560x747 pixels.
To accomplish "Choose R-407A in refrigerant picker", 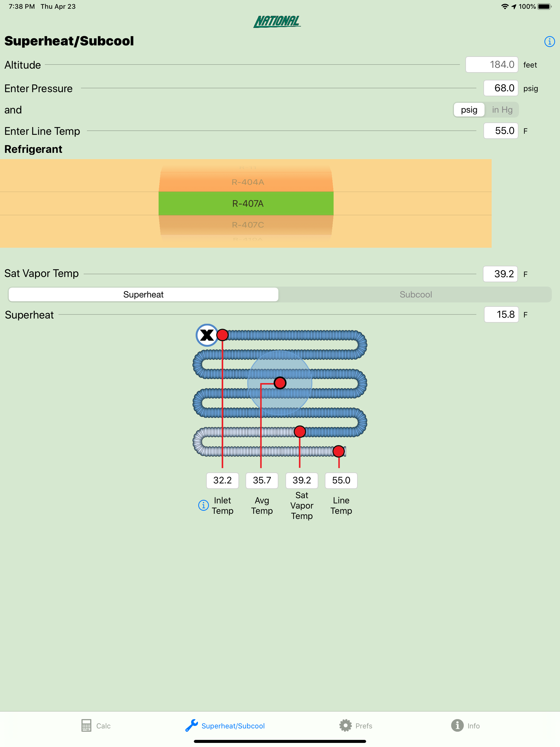I will point(246,203).
